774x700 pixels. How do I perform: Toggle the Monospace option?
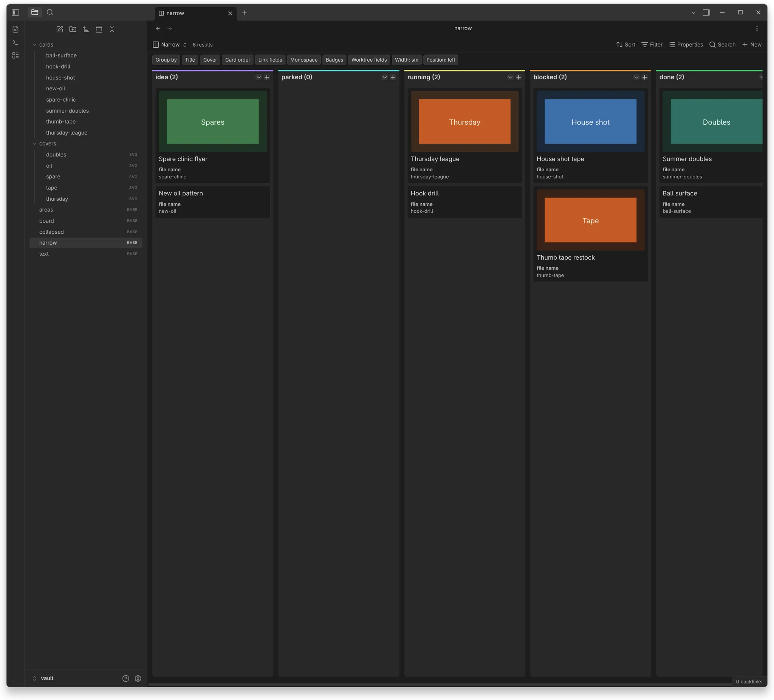point(304,60)
